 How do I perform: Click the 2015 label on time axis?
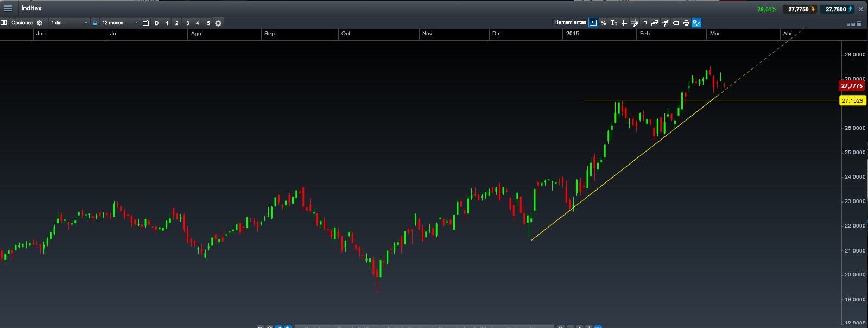tap(572, 34)
